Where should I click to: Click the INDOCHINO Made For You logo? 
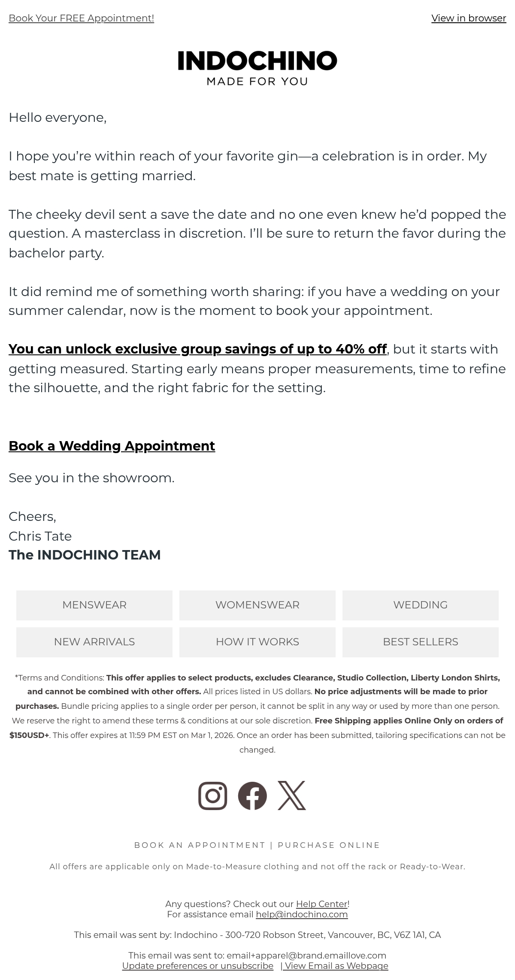257,68
